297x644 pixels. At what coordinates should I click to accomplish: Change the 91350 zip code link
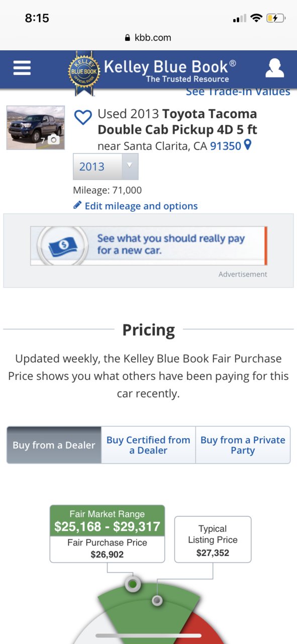click(226, 146)
